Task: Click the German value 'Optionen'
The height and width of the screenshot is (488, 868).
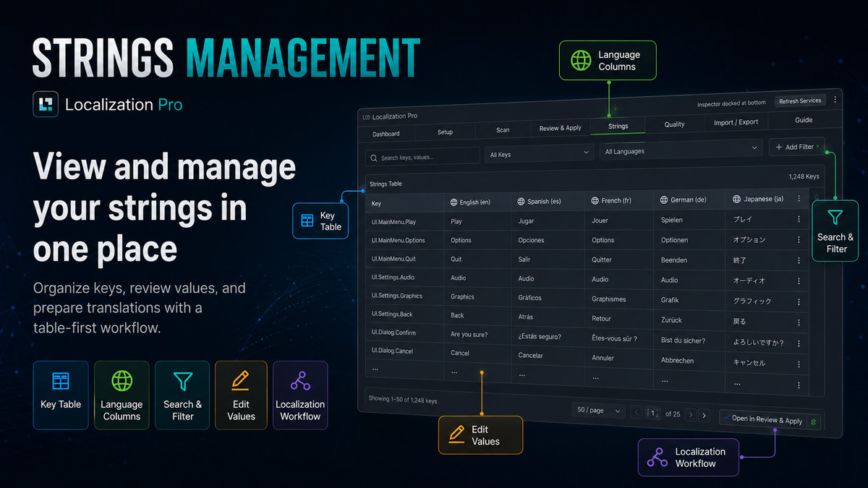Action: tap(675, 240)
